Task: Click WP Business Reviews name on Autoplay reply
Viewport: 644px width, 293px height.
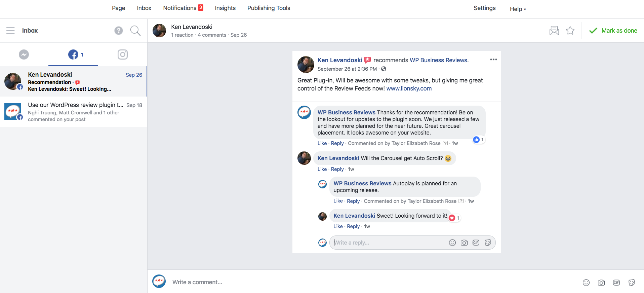Action: (362, 183)
